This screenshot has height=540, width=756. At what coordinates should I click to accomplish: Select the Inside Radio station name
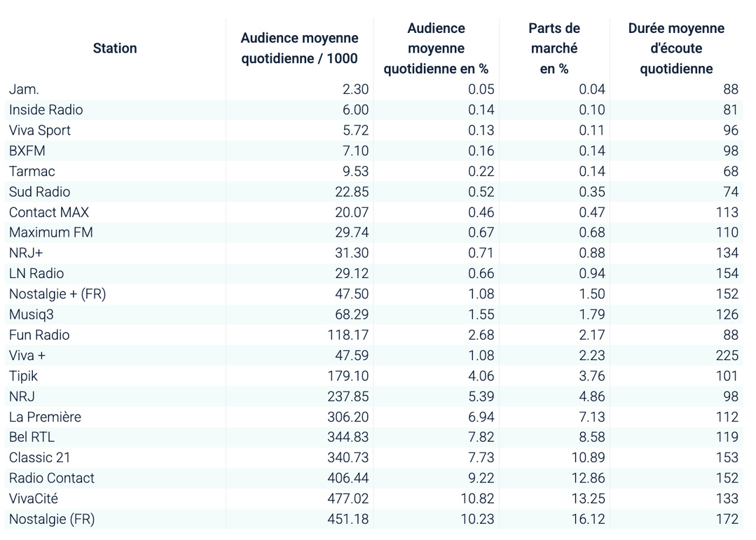pyautogui.click(x=46, y=110)
